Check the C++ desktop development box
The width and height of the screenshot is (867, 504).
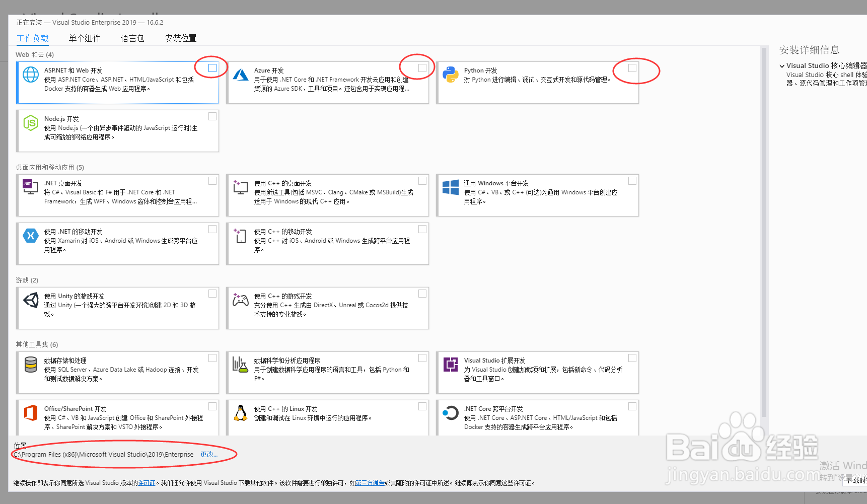coord(422,181)
